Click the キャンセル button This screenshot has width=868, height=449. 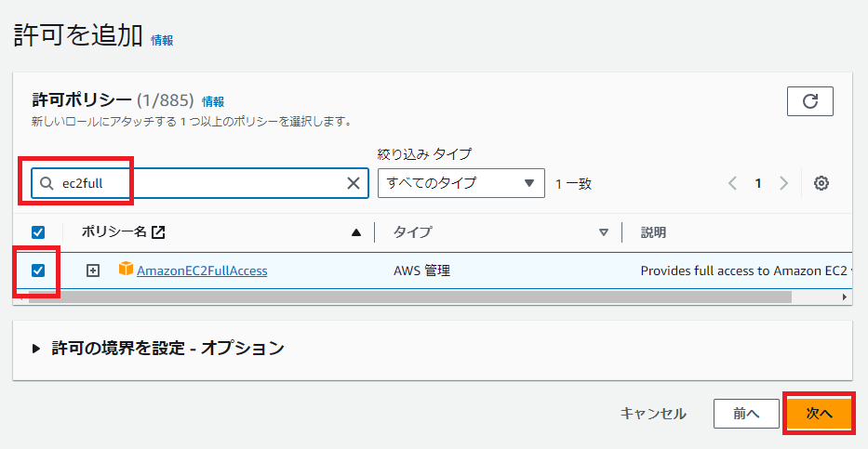pyautogui.click(x=653, y=413)
